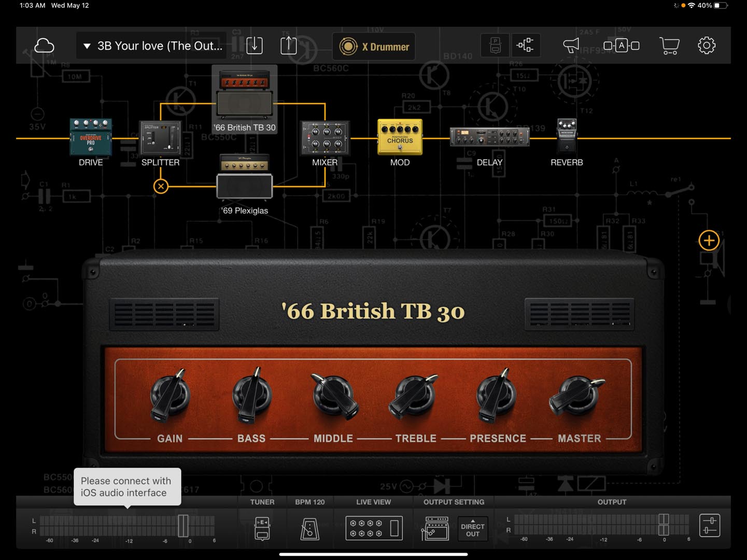Open the TUNER icon
This screenshot has height=560, width=747.
(x=262, y=528)
